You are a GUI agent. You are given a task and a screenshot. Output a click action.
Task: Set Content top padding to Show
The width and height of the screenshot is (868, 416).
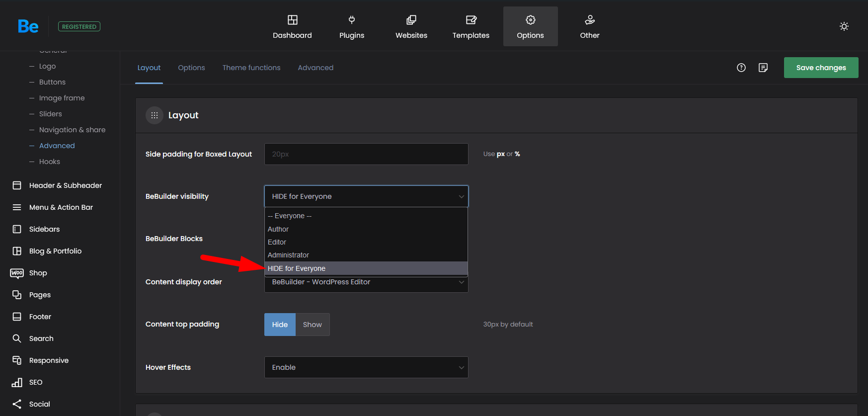313,325
